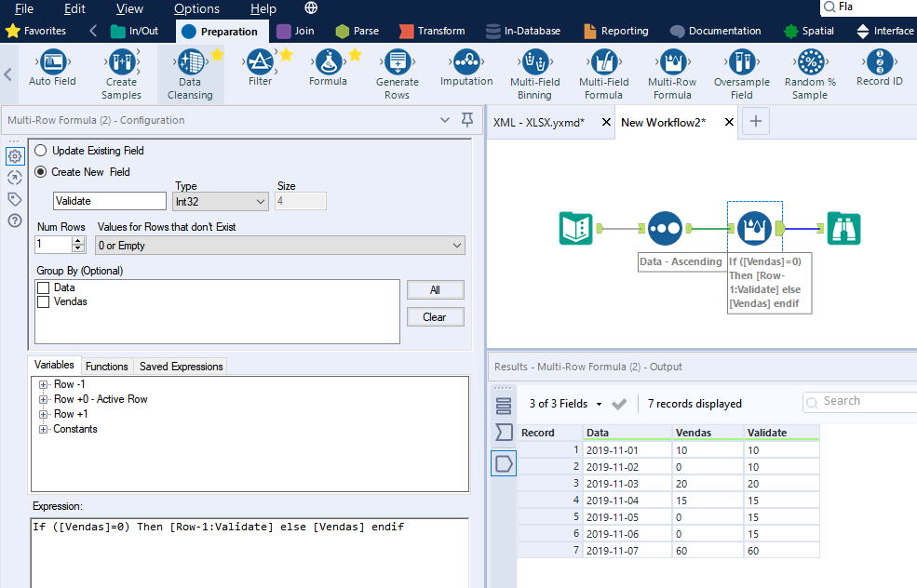Enable the Data checkbox under Group By
Screen dimensions: 917x588
[42, 287]
